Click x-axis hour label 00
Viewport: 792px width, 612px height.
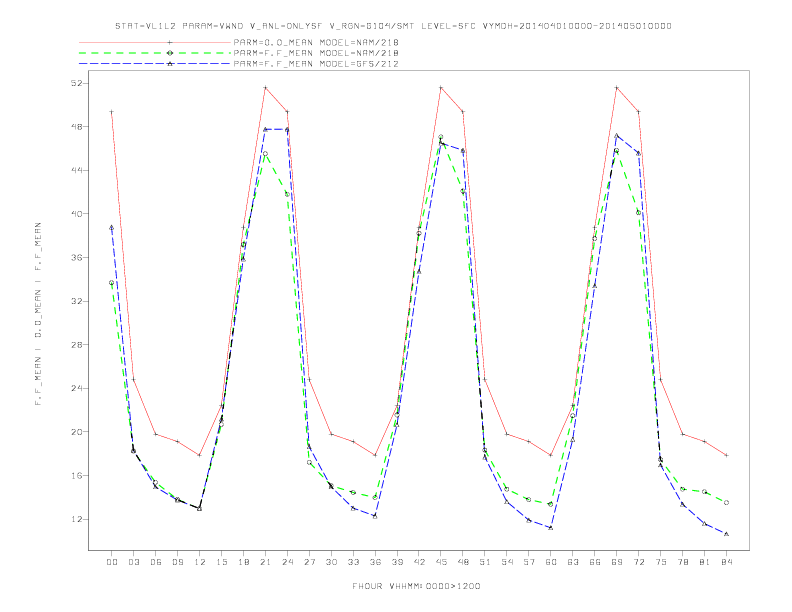coord(112,562)
